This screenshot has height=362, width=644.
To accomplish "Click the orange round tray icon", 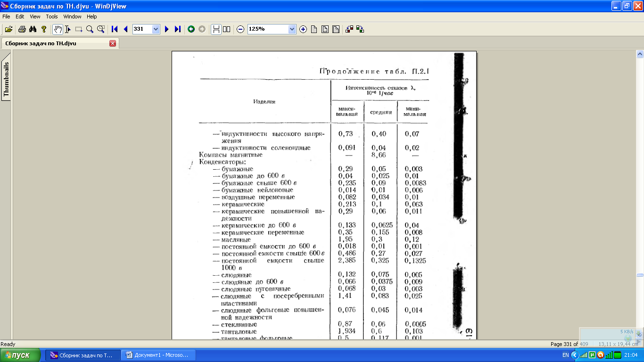I will tap(601, 355).
